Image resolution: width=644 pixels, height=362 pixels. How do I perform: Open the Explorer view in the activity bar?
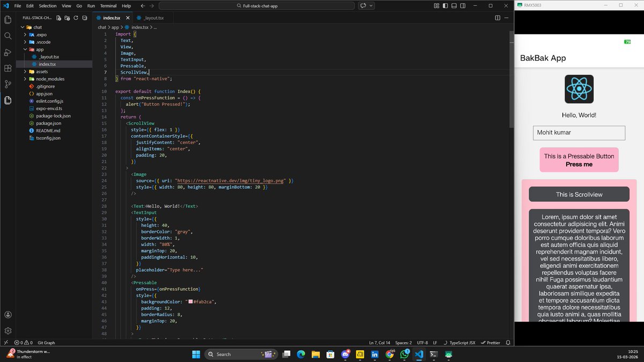8,20
